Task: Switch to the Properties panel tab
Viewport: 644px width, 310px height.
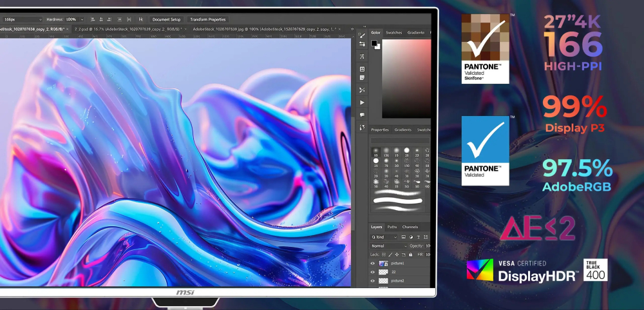Action: point(380,130)
